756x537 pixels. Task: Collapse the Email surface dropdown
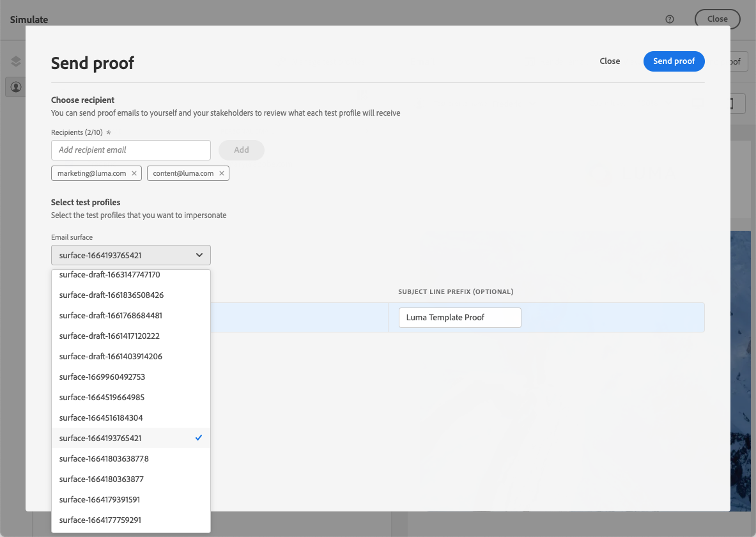pos(130,255)
